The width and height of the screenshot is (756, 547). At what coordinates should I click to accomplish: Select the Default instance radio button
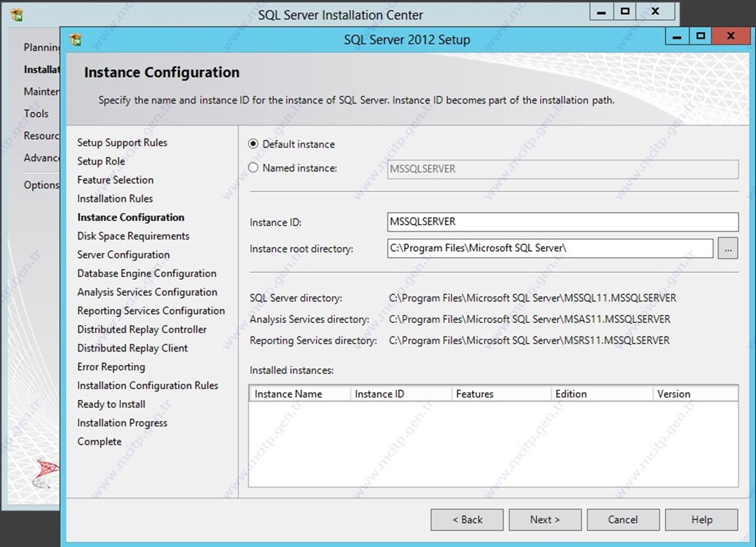(253, 144)
